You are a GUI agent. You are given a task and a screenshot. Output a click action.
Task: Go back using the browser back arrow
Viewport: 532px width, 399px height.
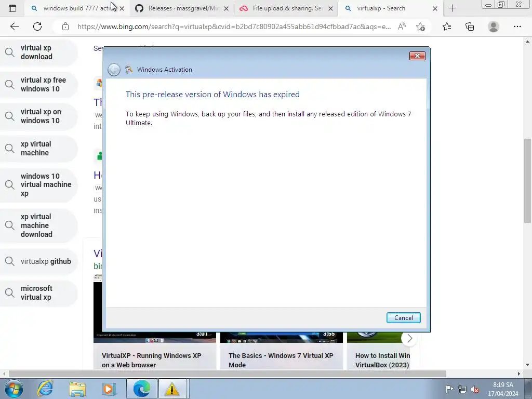[14, 26]
